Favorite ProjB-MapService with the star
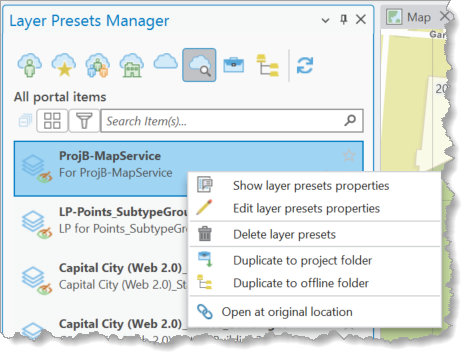This screenshot has height=362, width=474. (349, 155)
